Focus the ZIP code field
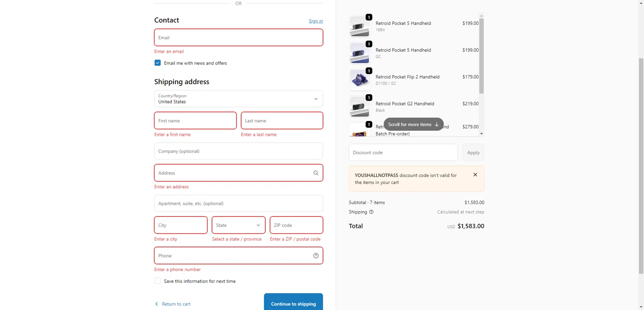The image size is (644, 310). [296, 225]
